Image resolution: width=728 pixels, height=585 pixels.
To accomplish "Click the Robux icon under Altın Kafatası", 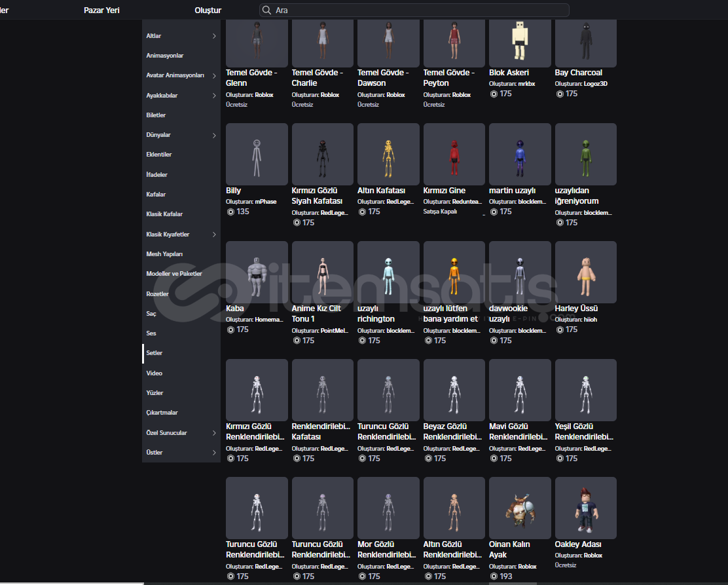I will [x=362, y=212].
